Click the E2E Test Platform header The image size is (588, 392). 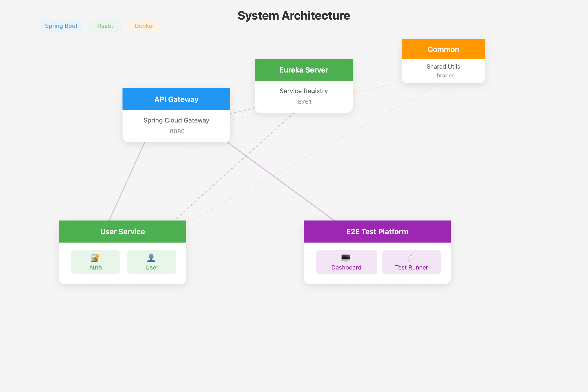pyautogui.click(x=377, y=232)
